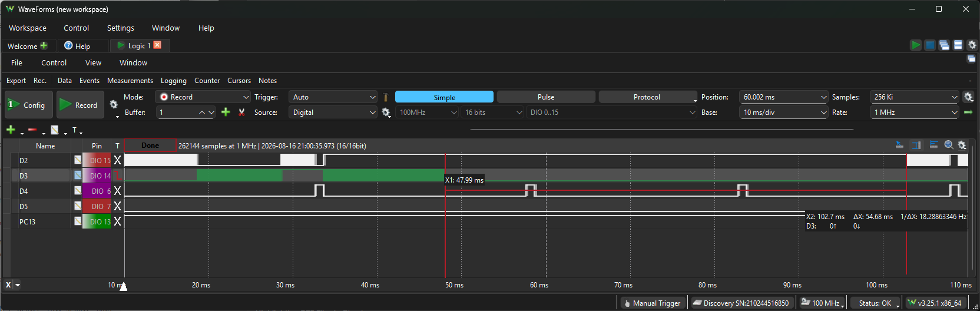Screen dimensions: 980x311
Task: Add a channel with green plus icon
Action: tap(11, 130)
